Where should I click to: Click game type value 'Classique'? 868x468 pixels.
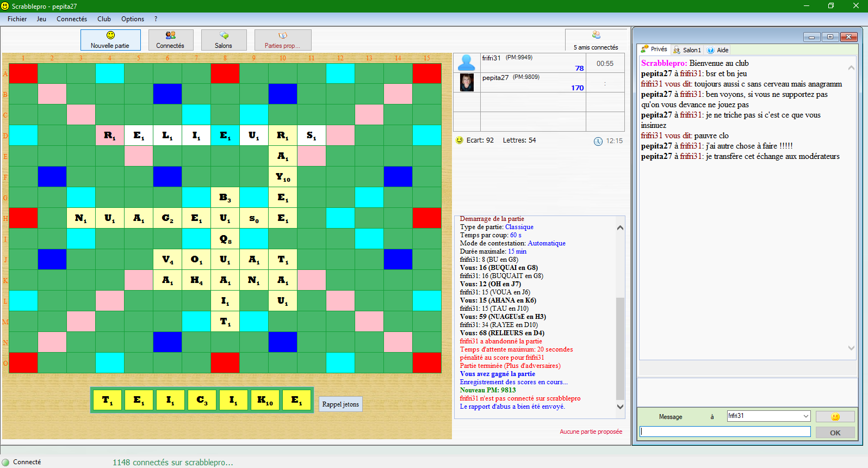coord(519,227)
